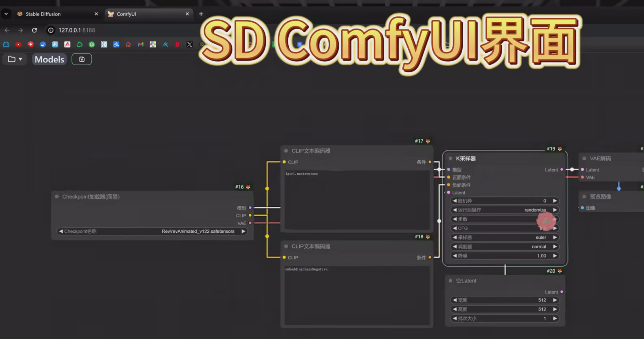Click the CFG value slider field

(504, 228)
